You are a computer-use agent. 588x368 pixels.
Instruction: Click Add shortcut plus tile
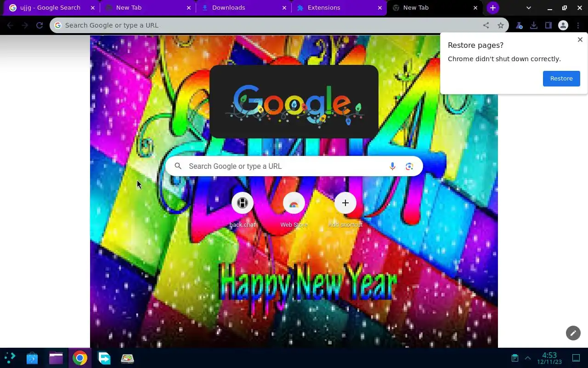345,210
